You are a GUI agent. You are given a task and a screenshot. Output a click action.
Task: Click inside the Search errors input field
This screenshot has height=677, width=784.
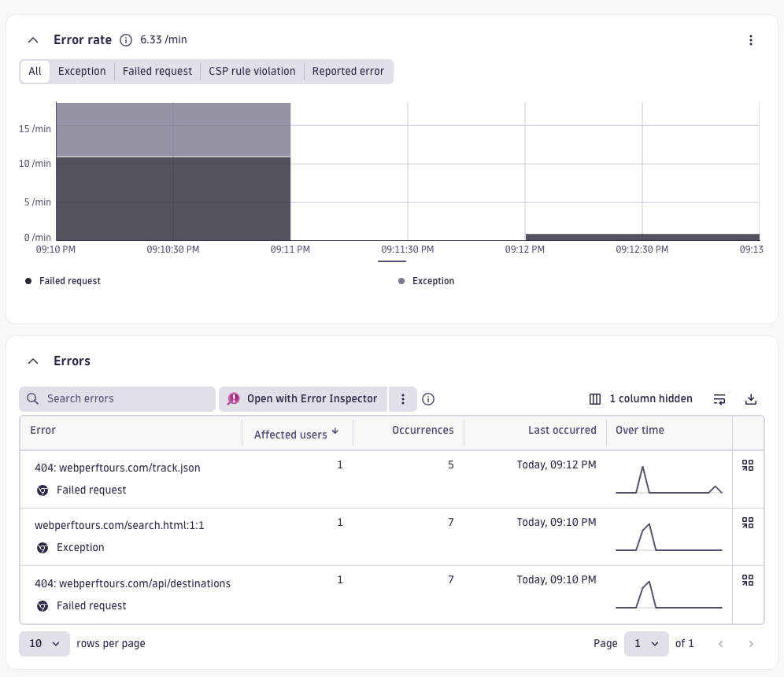pyautogui.click(x=118, y=399)
